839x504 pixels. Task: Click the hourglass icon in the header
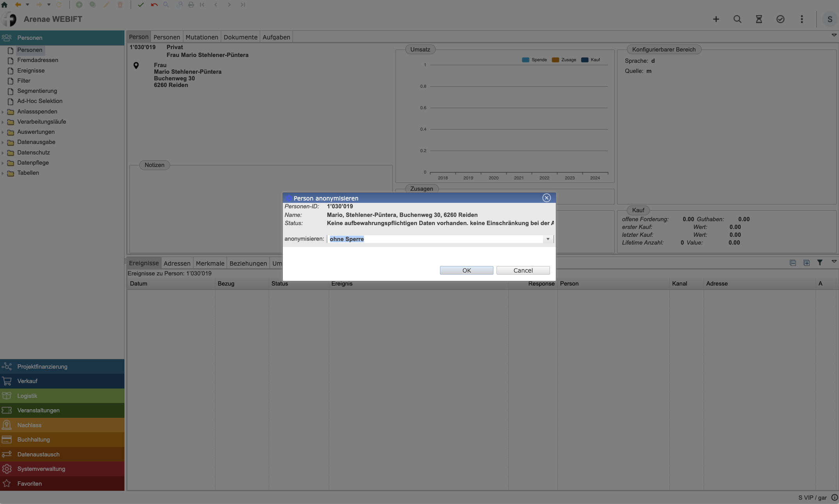coord(759,19)
